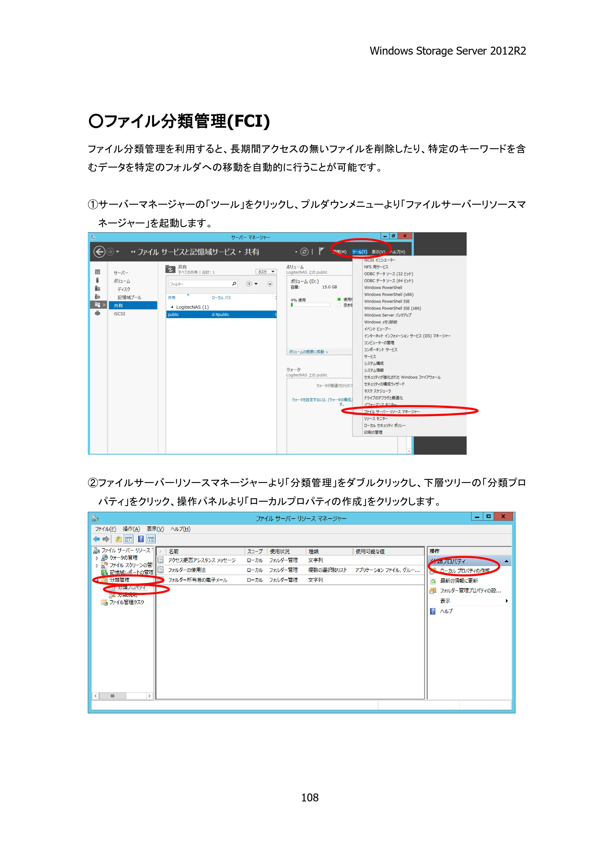Collapse the LogitecNAS (1) group
Image resolution: width=614 pixels, height=868 pixels.
tap(172, 307)
